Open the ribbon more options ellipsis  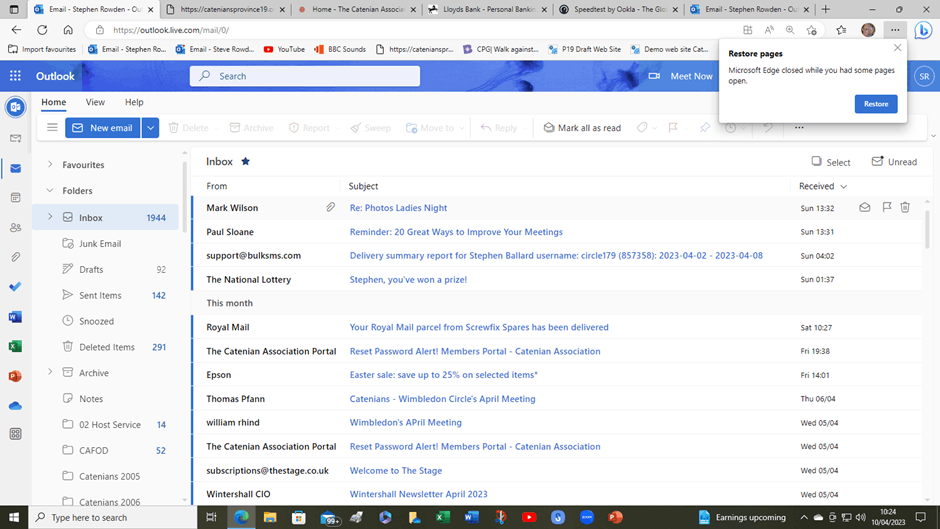(799, 128)
